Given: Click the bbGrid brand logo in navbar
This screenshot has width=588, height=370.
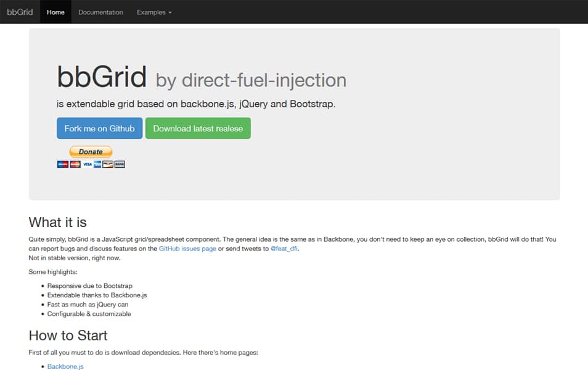Looking at the screenshot, I should (x=20, y=12).
